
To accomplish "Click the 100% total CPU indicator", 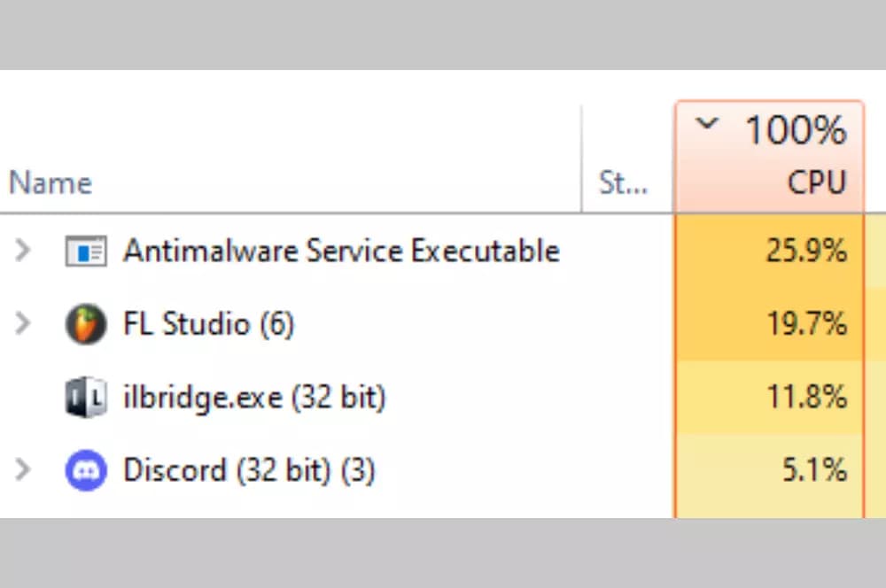I will [795, 129].
